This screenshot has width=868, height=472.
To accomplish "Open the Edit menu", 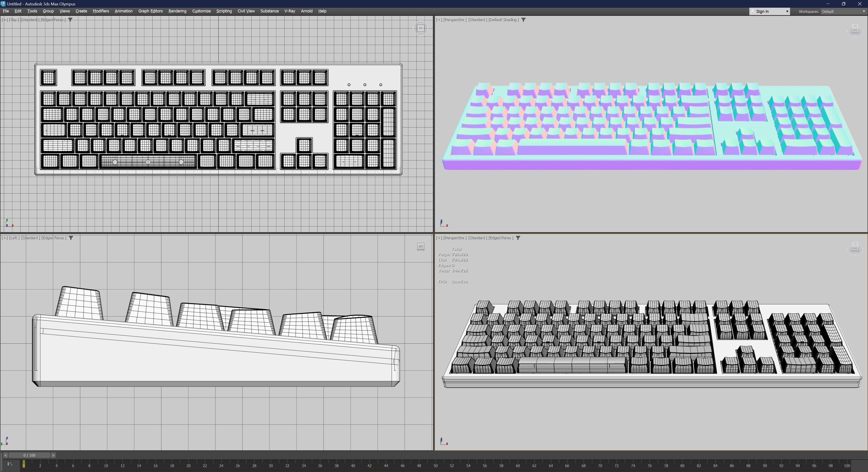I will click(x=18, y=11).
